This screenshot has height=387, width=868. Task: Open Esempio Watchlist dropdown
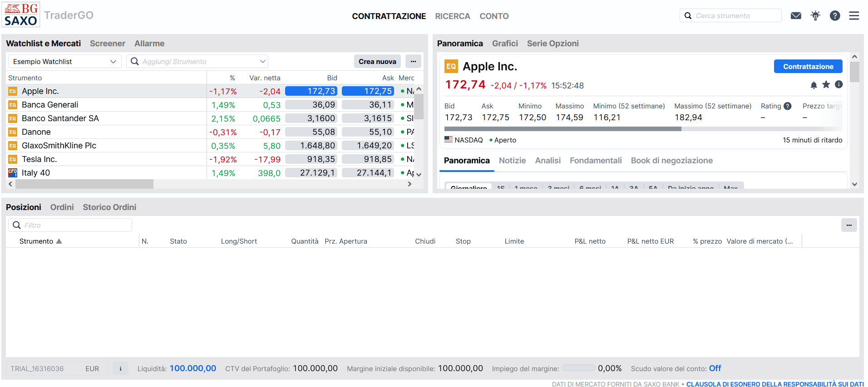(64, 61)
